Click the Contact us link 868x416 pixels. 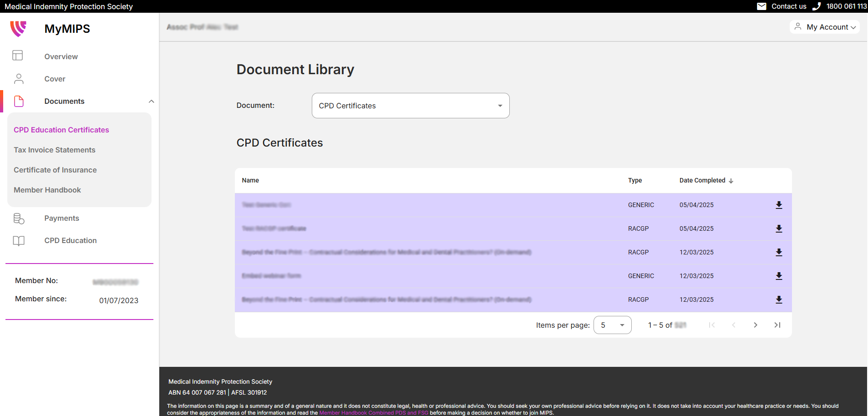789,6
